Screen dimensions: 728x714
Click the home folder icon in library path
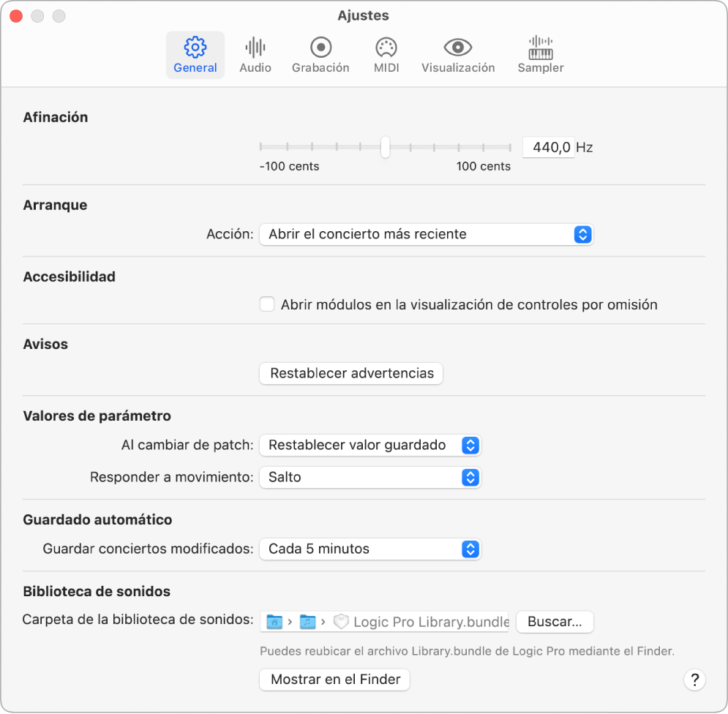[x=274, y=622]
